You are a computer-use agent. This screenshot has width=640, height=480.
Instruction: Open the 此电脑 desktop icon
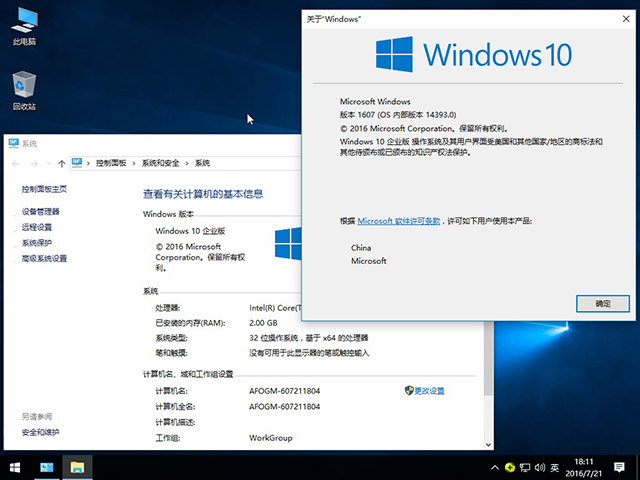(x=24, y=24)
